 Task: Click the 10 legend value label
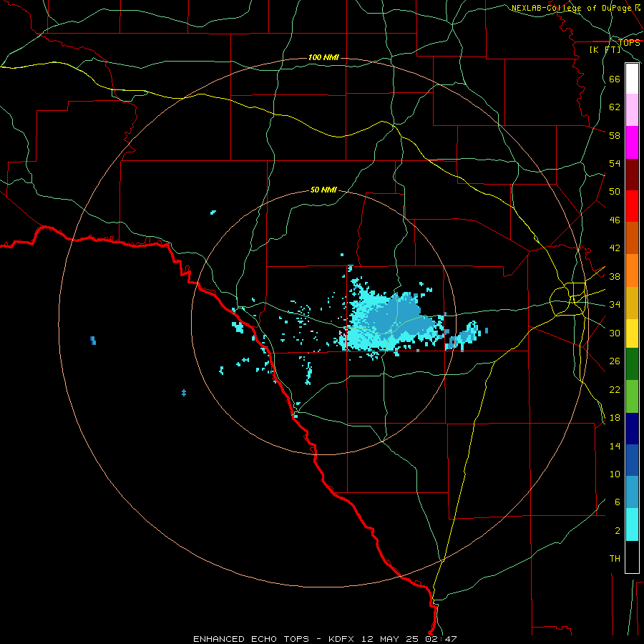[615, 474]
